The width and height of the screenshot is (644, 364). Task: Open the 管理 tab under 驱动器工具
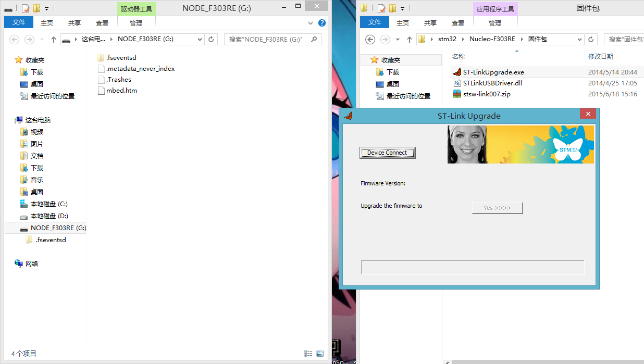136,23
